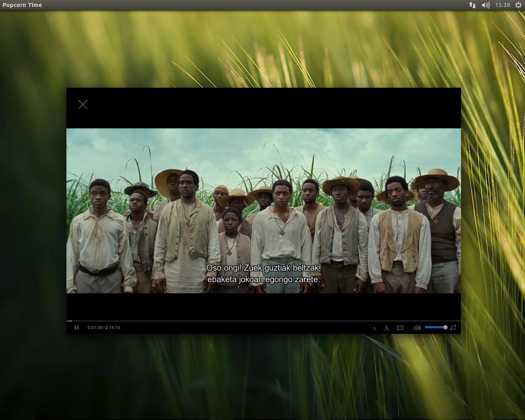Click the video frame to toggle playback

(264, 210)
